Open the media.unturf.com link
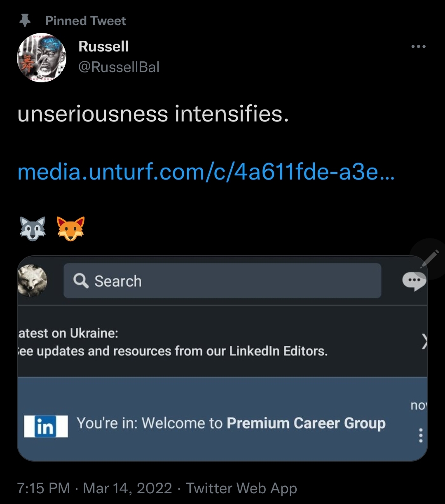The image size is (445, 504). click(206, 172)
